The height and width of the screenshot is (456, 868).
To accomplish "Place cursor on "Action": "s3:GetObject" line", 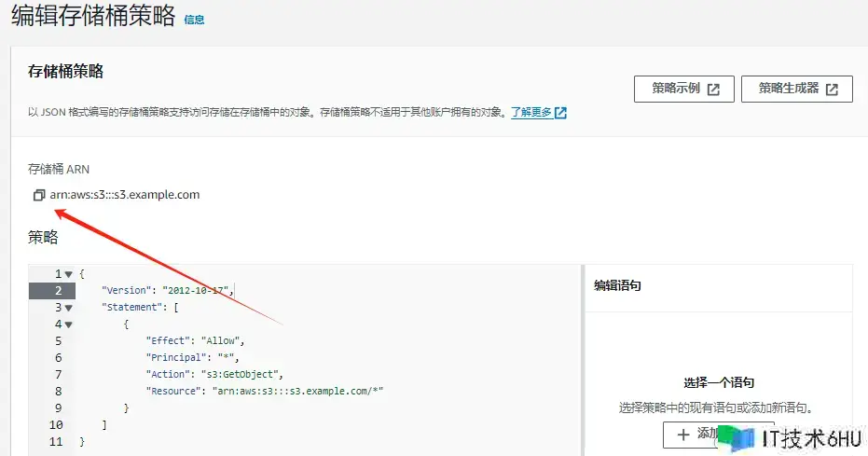I will click(x=214, y=375).
